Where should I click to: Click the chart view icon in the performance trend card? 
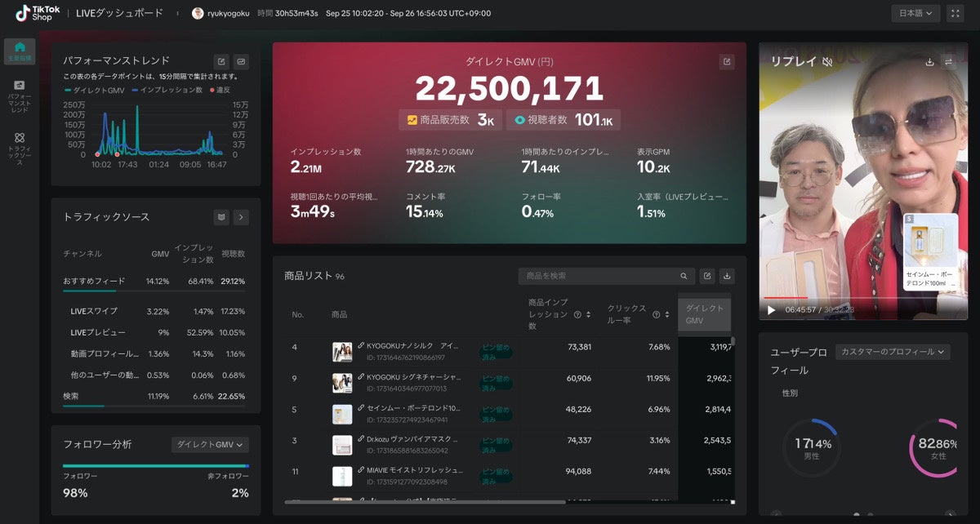click(241, 61)
